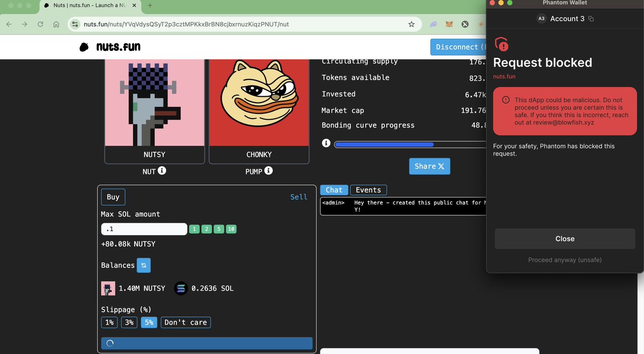Click the loading buy submit button
Image resolution: width=644 pixels, height=354 pixels.
coord(207,344)
